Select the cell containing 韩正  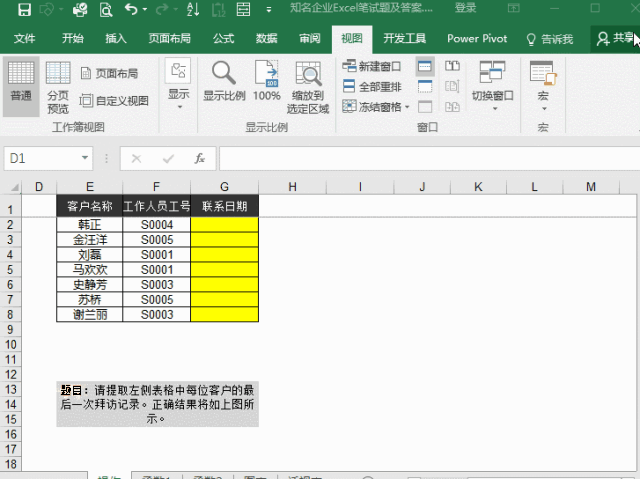(x=90, y=224)
